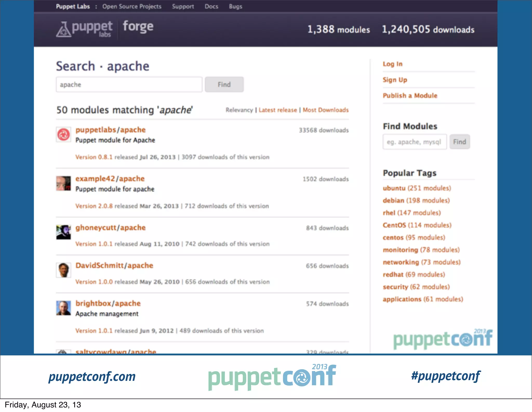This screenshot has height=412, width=532.
Task: Go to Support in the top navigation
Action: click(183, 6)
